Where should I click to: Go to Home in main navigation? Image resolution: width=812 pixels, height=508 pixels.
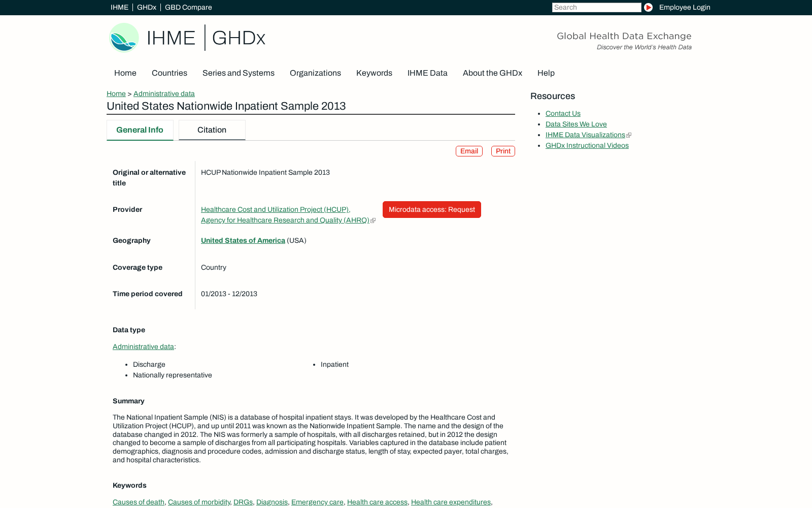pyautogui.click(x=125, y=73)
